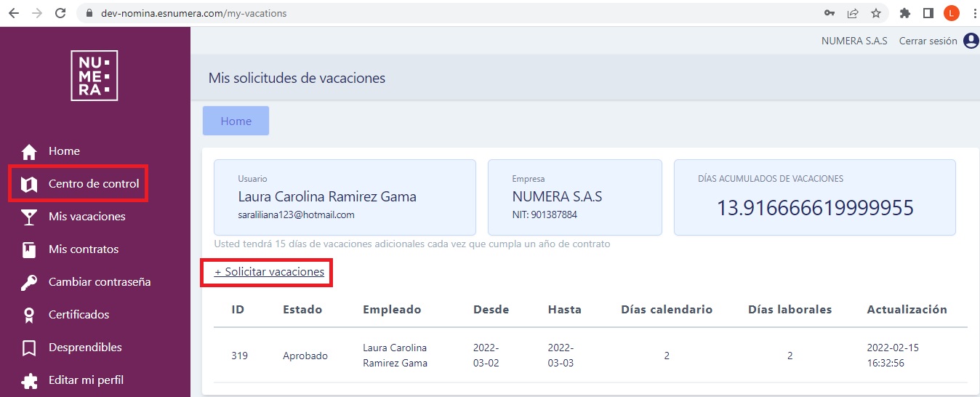The image size is (980, 397).
Task: Click the Días laborales column header
Action: coord(790,310)
